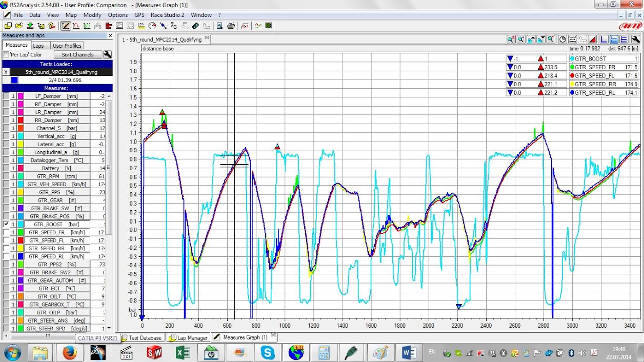Click the zoom 2D magnifier icon
This screenshot has width=644, height=362.
pos(511,39)
